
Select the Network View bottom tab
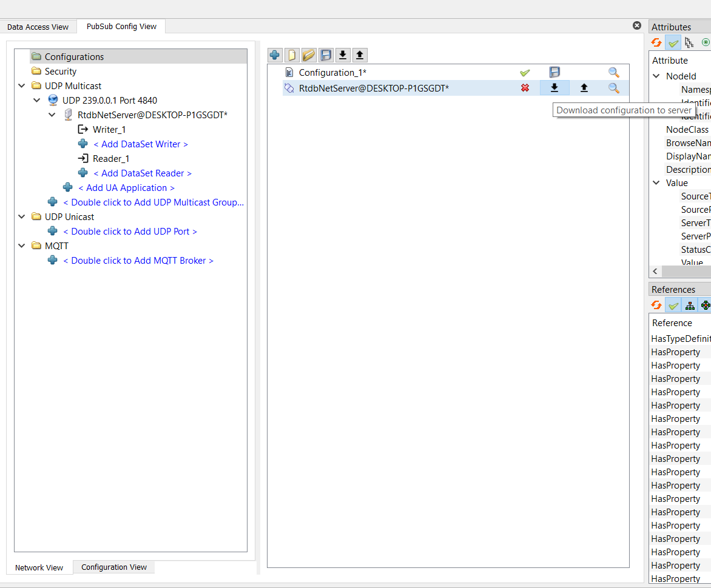click(39, 567)
